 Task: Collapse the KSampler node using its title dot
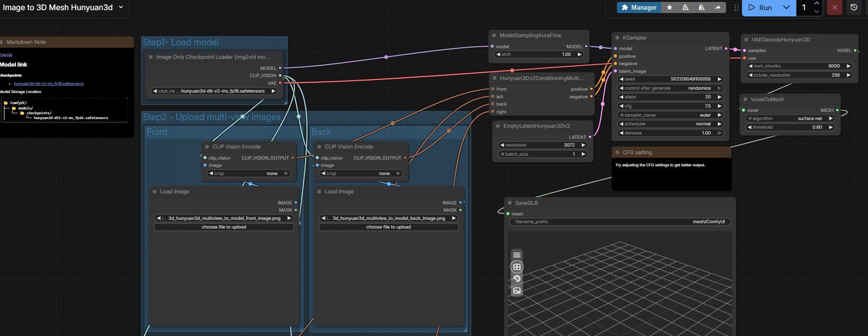point(617,38)
